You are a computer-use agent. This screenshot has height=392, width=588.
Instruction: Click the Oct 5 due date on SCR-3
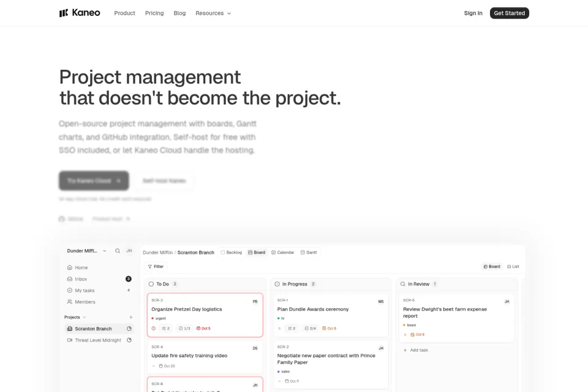click(x=203, y=328)
